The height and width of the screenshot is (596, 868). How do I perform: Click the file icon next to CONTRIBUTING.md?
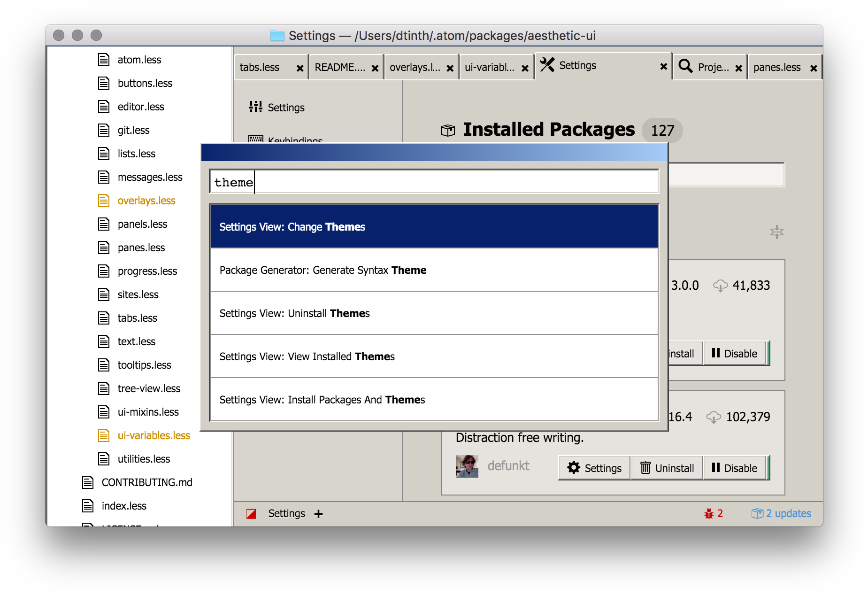click(88, 482)
